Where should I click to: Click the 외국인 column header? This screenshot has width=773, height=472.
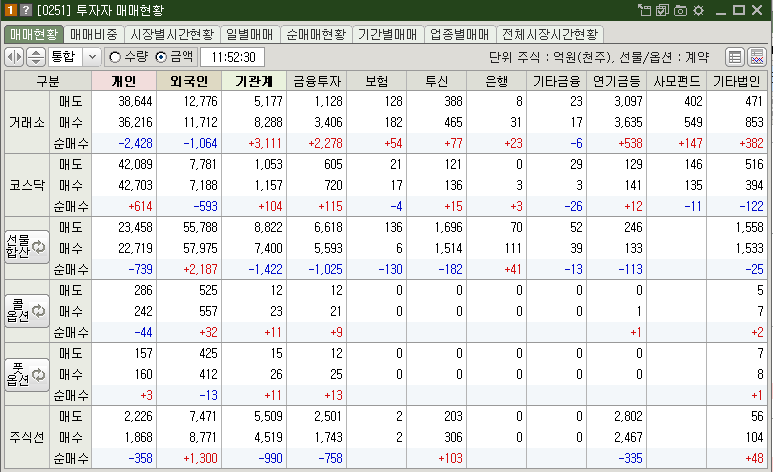pyautogui.click(x=189, y=81)
